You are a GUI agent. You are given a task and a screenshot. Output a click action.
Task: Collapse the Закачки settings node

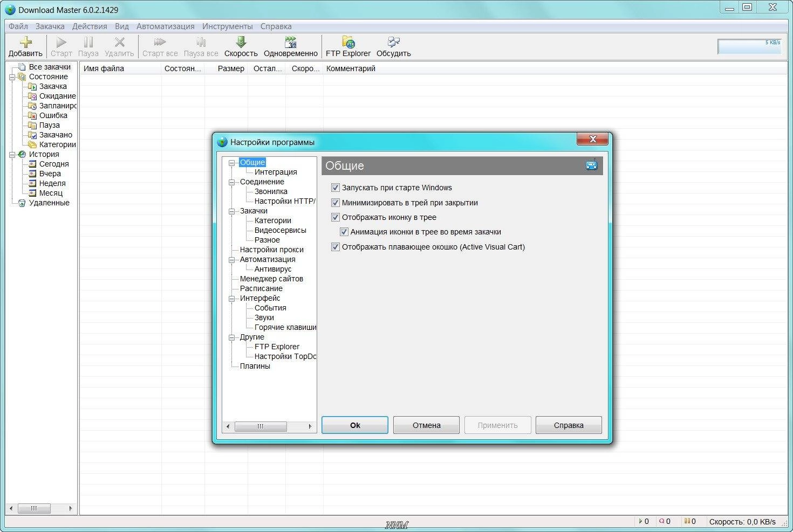pos(232,211)
